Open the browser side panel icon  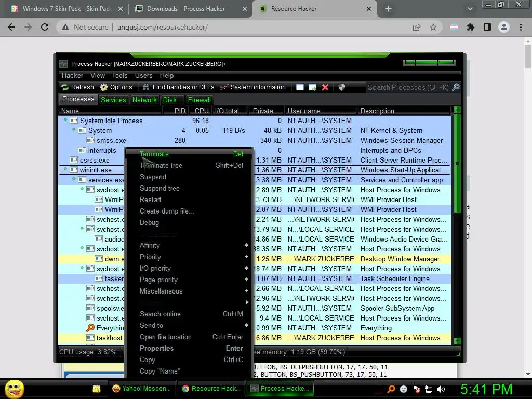[x=487, y=27]
